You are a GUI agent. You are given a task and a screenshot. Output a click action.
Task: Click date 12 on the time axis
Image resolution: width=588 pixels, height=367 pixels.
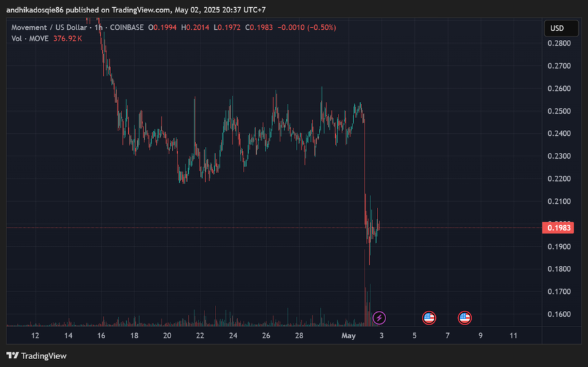35,336
